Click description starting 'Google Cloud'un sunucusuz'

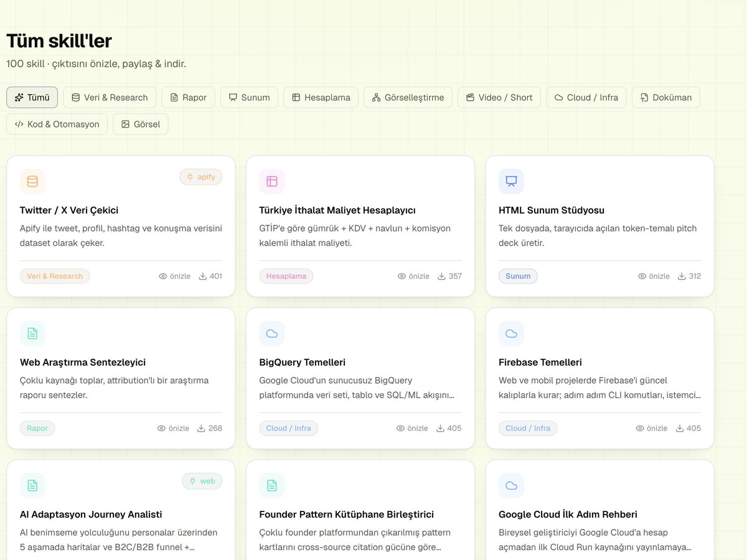coord(357,388)
